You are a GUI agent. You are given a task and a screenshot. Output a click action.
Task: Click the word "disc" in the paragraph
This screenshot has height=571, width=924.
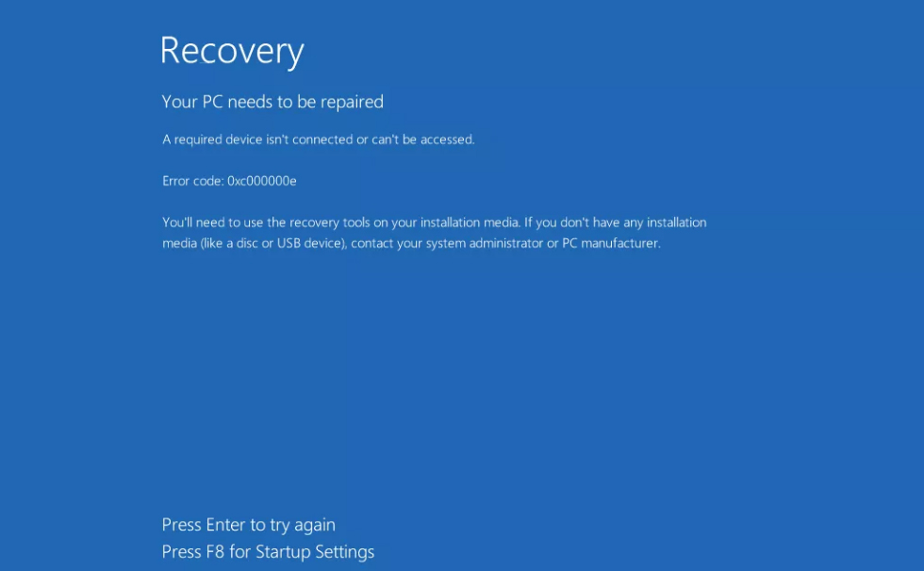click(x=247, y=243)
